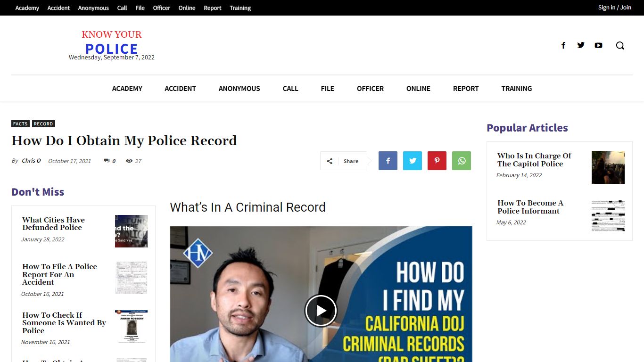Open author Chris O profile
This screenshot has width=644, height=362.
[x=31, y=161]
